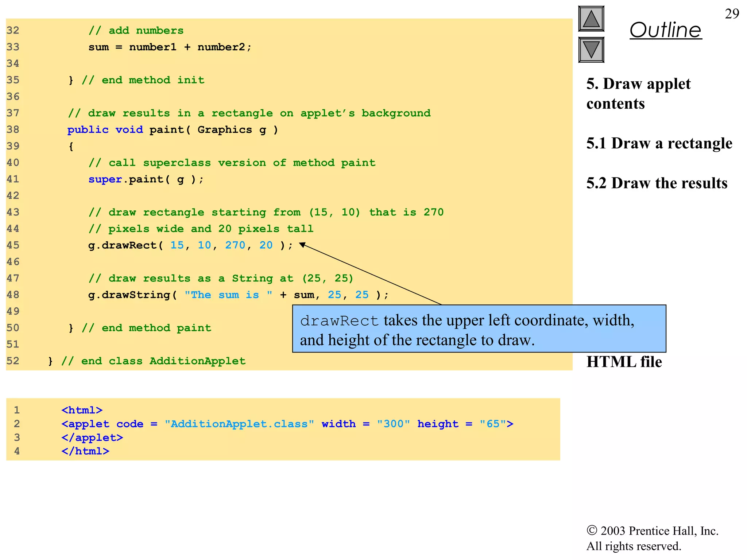Click the 'HTML file' outline label

(x=624, y=362)
